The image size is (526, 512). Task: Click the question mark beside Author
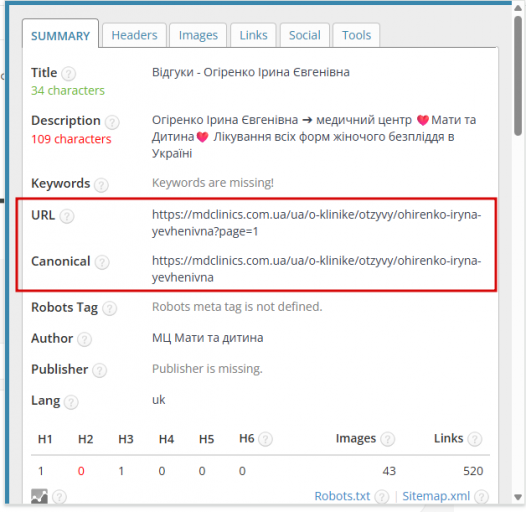[84, 340]
